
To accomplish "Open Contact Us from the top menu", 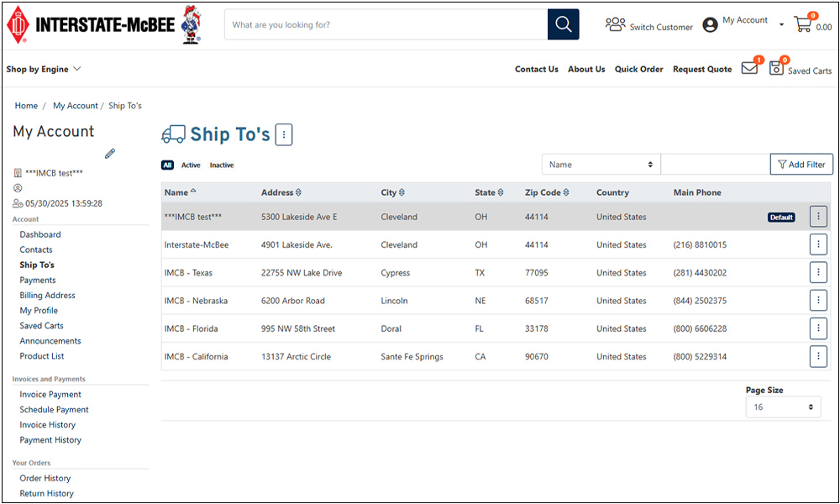I will pos(536,69).
